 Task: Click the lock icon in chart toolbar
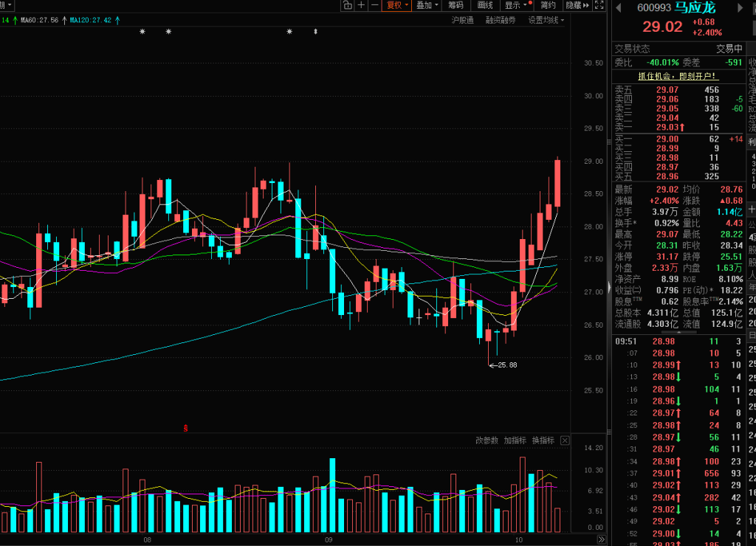click(347, 5)
